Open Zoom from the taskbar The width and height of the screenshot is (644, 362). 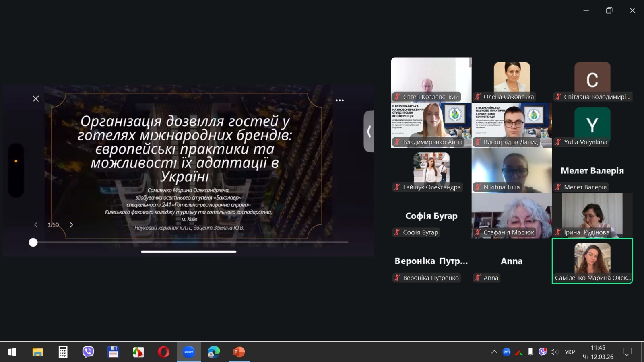point(189,352)
